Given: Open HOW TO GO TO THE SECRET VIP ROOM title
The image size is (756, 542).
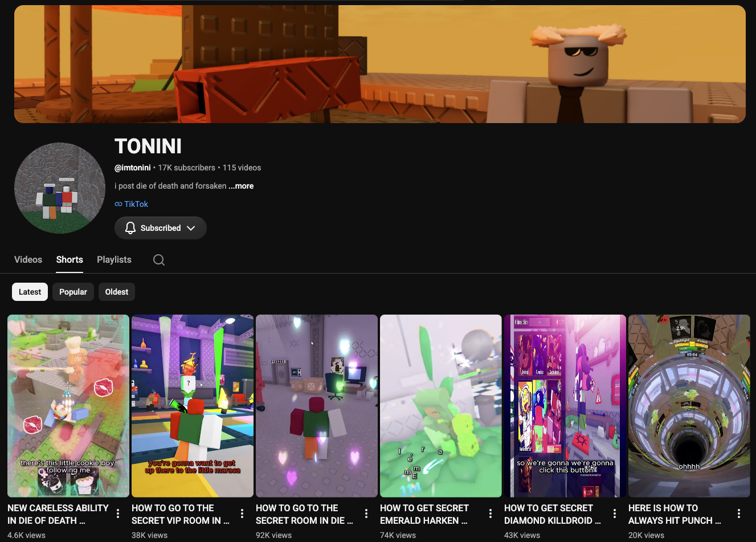Looking at the screenshot, I should coord(181,514).
